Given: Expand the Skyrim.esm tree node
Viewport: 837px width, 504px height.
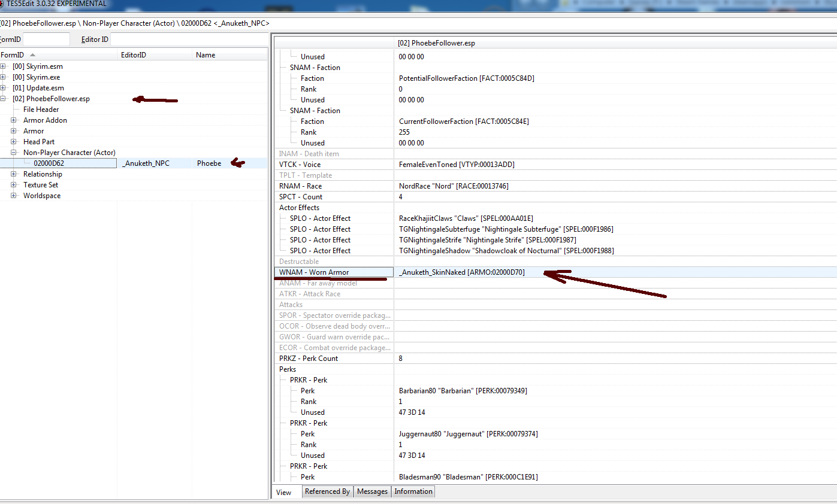Looking at the screenshot, I should 4,66.
